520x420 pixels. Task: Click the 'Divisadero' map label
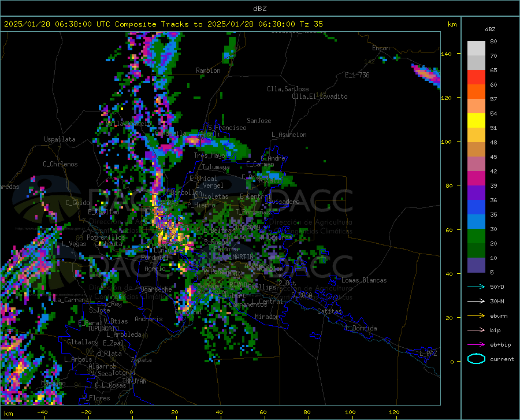282,202
